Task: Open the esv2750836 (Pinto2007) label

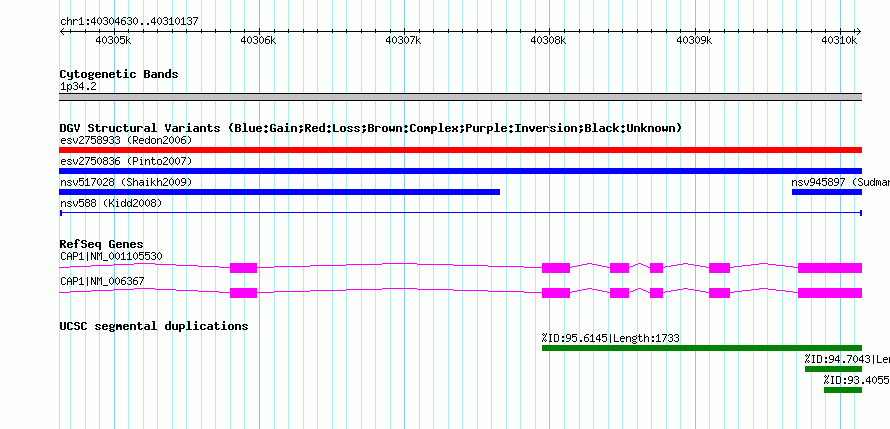Action: tap(126, 161)
